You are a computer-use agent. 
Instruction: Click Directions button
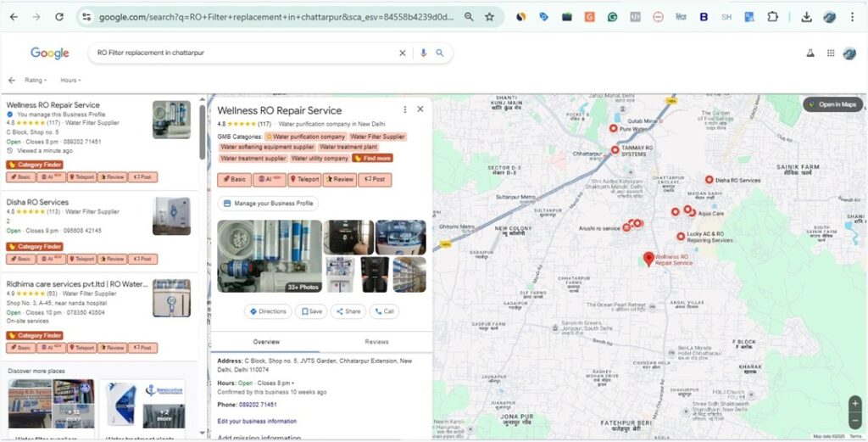pyautogui.click(x=268, y=311)
